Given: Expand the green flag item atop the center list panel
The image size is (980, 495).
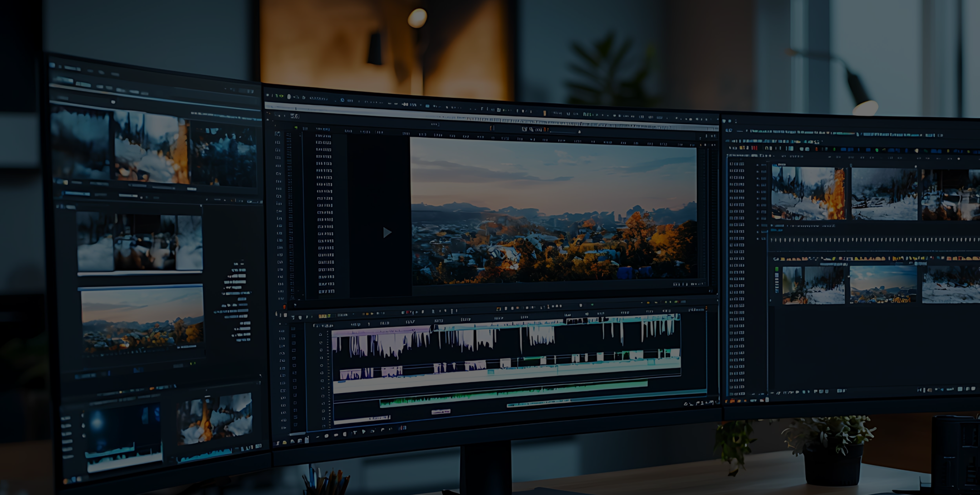Looking at the screenshot, I should point(296,128).
